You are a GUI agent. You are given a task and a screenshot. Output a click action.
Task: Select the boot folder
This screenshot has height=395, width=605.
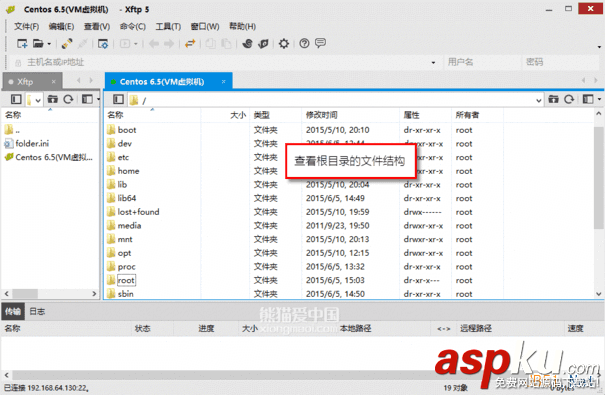(122, 130)
